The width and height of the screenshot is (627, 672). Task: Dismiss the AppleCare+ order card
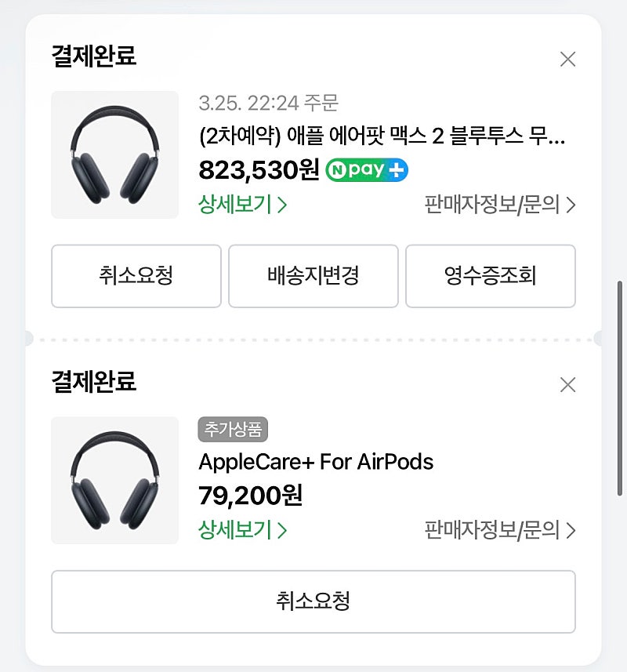pos(567,384)
